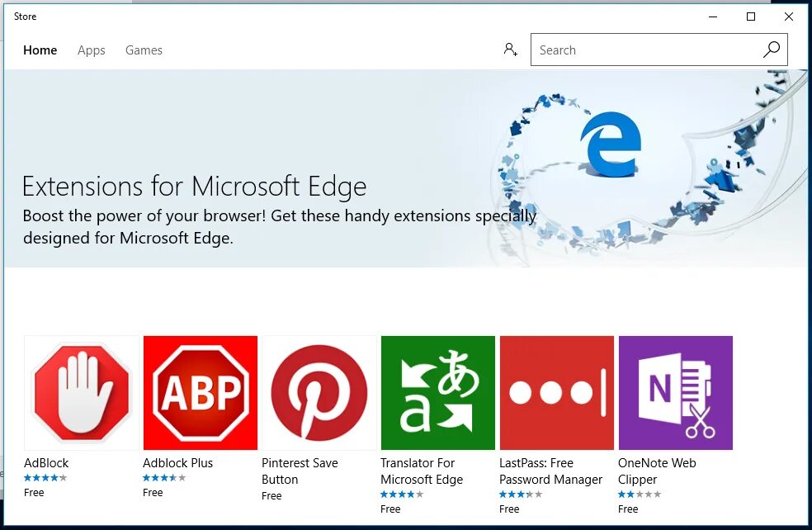Click the Free label under OneNote Web Clipper
This screenshot has width=812, height=530.
628,509
